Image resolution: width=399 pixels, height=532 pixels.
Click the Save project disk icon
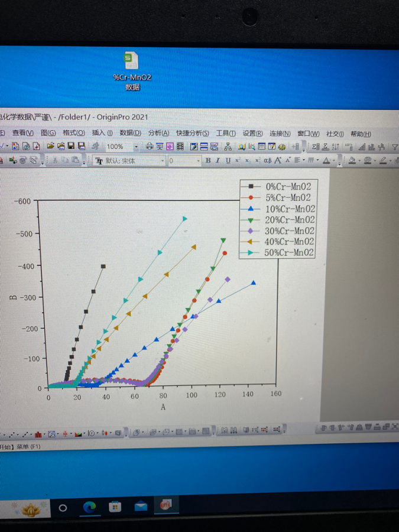tap(71, 146)
